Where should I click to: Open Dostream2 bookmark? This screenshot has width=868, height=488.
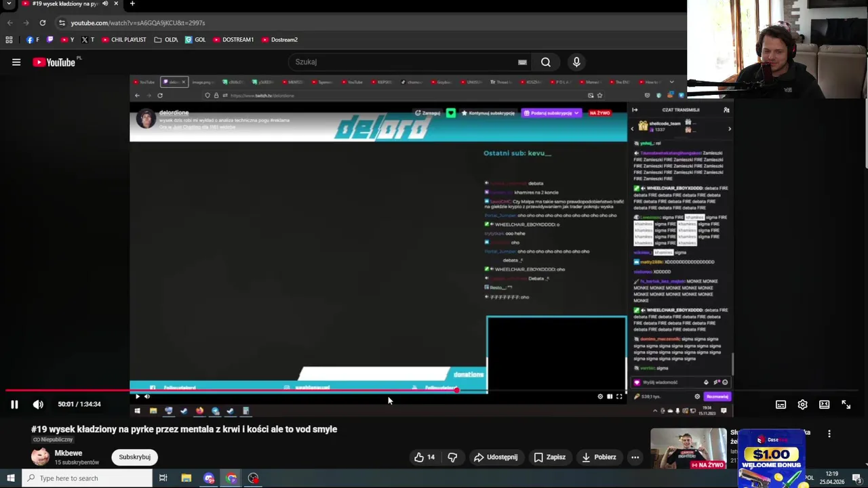pyautogui.click(x=279, y=39)
